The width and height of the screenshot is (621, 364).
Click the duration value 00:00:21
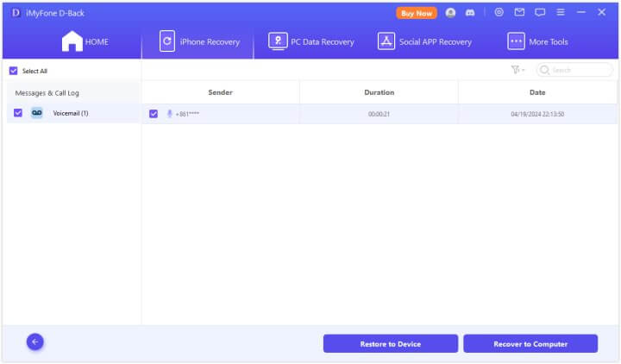pos(379,114)
